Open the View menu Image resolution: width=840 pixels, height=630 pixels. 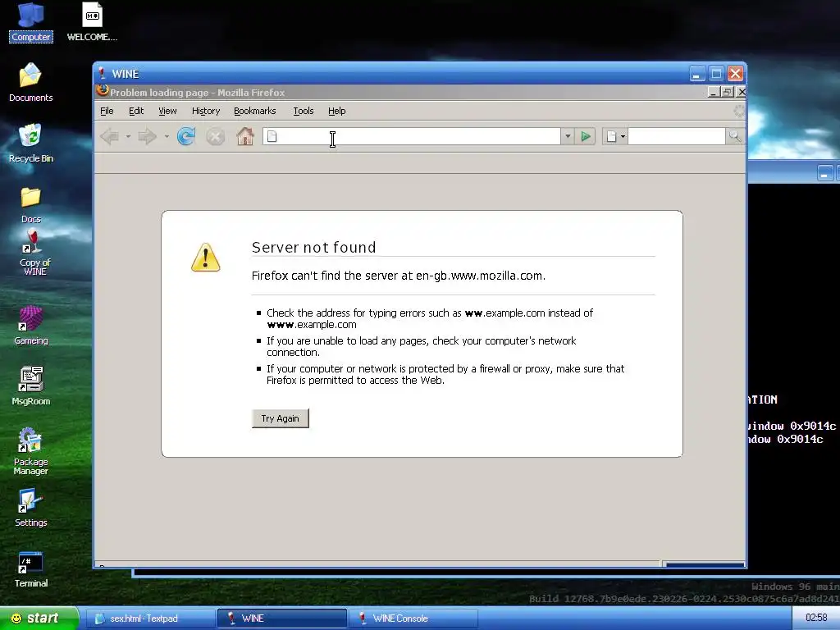(x=167, y=111)
